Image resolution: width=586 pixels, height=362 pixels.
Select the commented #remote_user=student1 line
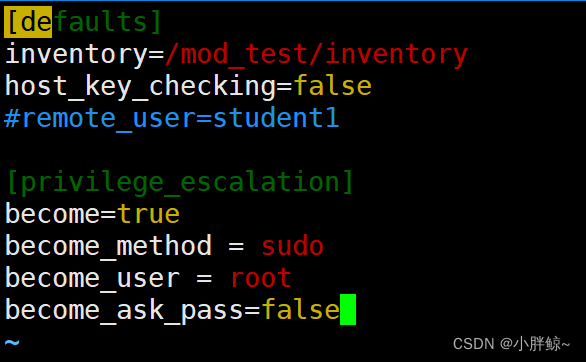tap(172, 118)
